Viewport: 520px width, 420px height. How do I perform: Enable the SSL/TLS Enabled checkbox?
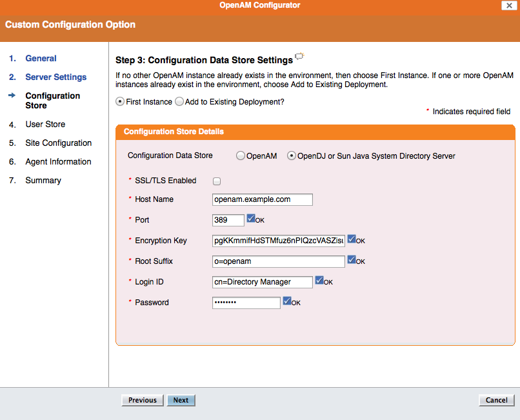tap(217, 181)
